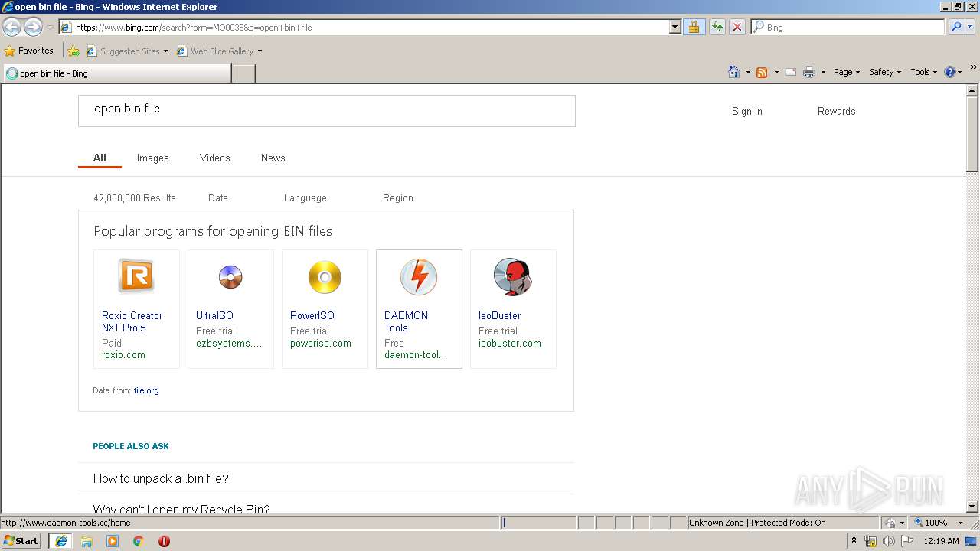Screen dimensions: 980x551
Task: Click Show desktop button by clock
Action: [x=972, y=541]
